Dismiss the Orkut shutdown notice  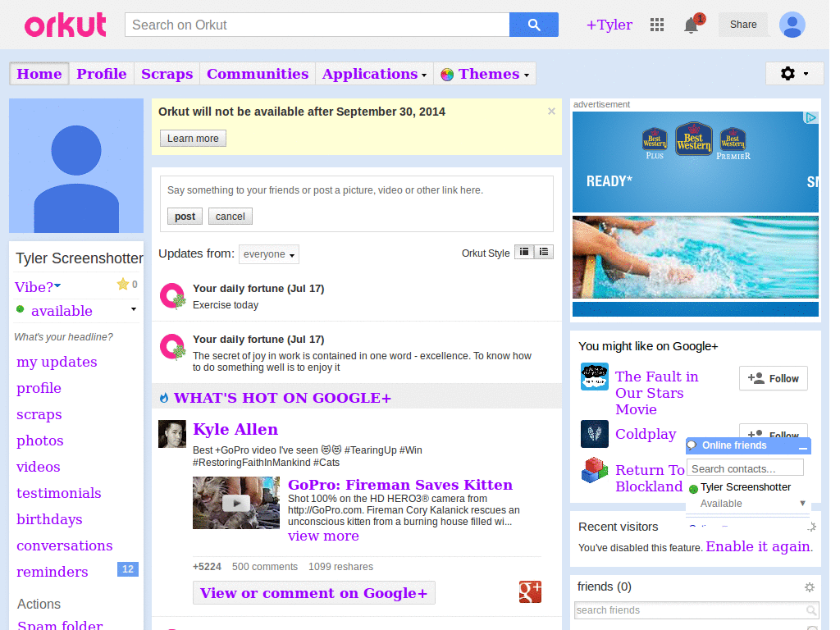pos(551,112)
